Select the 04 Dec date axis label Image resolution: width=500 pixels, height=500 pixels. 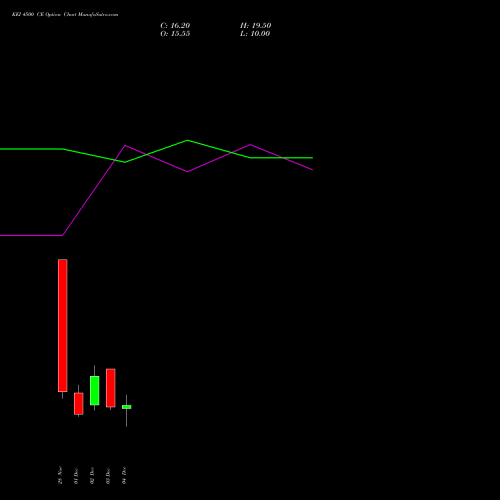[124, 476]
